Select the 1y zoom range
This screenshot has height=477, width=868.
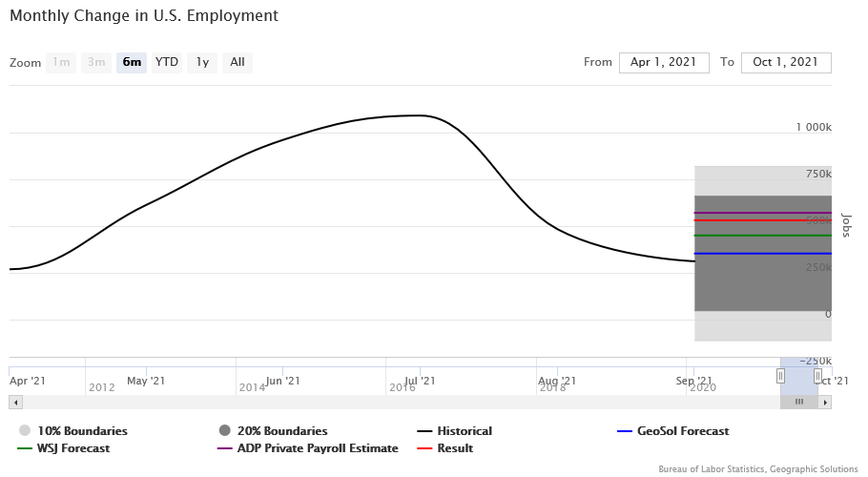202,63
